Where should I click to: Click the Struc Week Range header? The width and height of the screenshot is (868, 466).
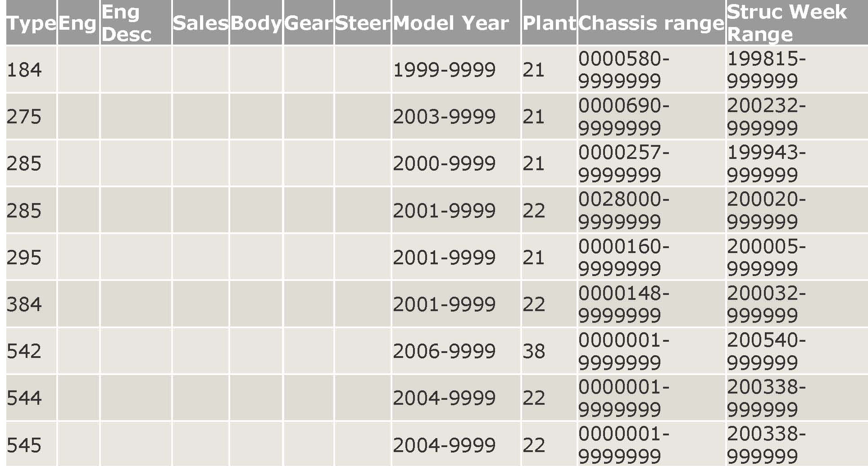pyautogui.click(x=786, y=23)
